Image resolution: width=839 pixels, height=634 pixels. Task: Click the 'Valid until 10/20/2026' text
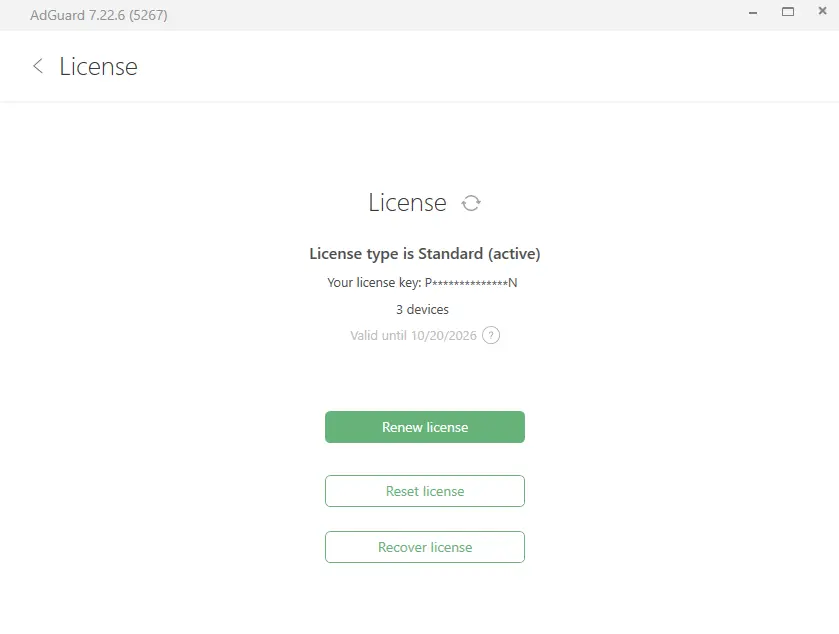point(413,335)
